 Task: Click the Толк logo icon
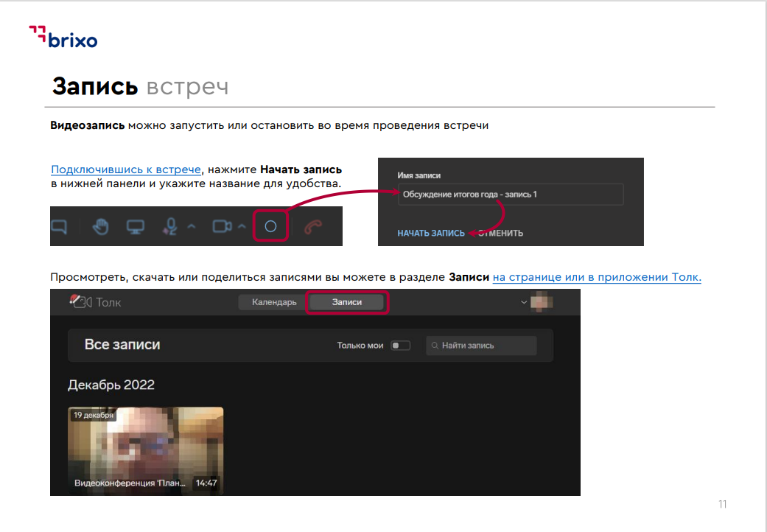coord(80,301)
